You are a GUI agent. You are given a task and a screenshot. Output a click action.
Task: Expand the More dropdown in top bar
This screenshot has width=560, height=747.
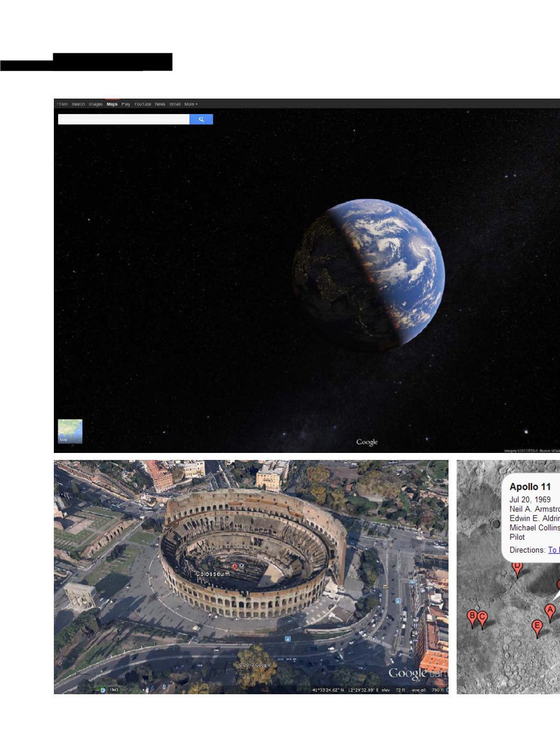tap(191, 104)
